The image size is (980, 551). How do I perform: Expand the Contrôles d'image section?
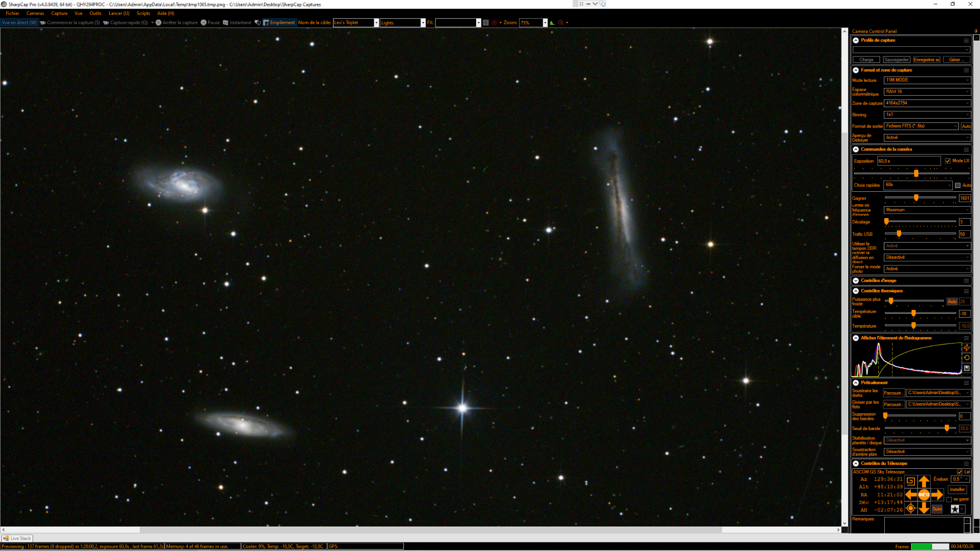tap(856, 281)
